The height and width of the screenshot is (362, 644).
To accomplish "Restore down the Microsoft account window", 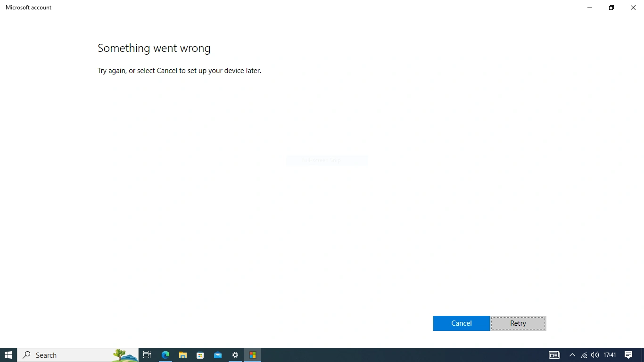I will (611, 8).
